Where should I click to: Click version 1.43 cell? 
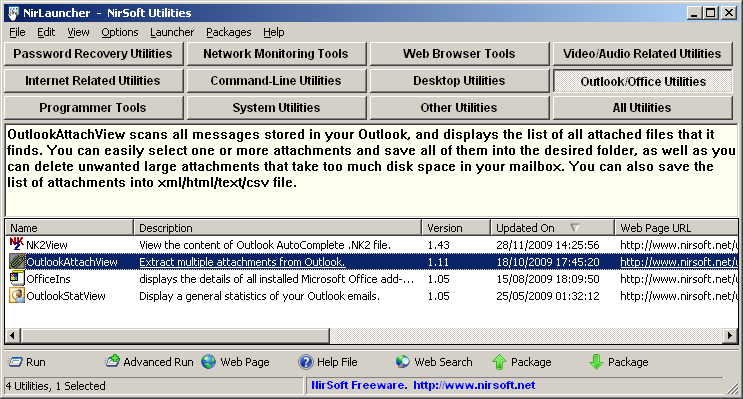(x=438, y=245)
